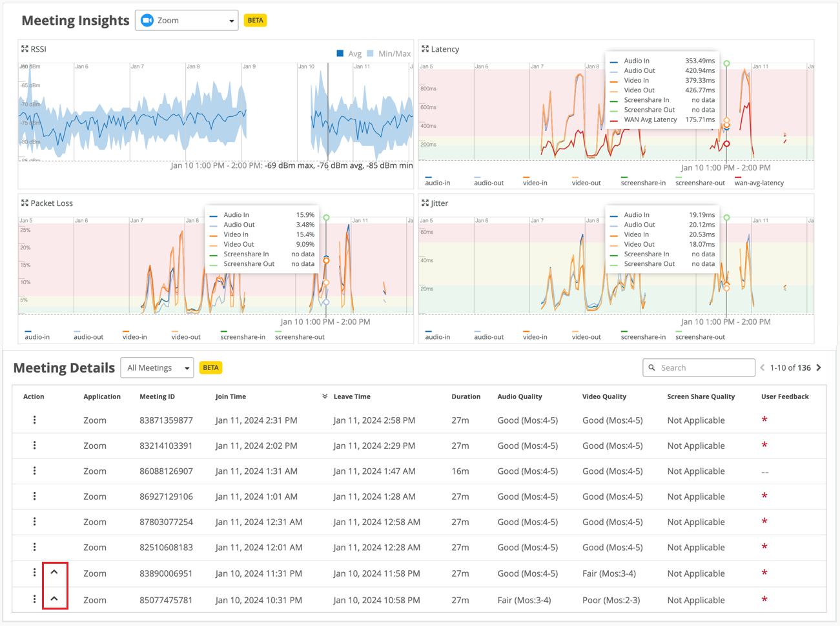840x627 pixels.
Task: Collapse row for meeting 83890006951
Action: tap(54, 573)
